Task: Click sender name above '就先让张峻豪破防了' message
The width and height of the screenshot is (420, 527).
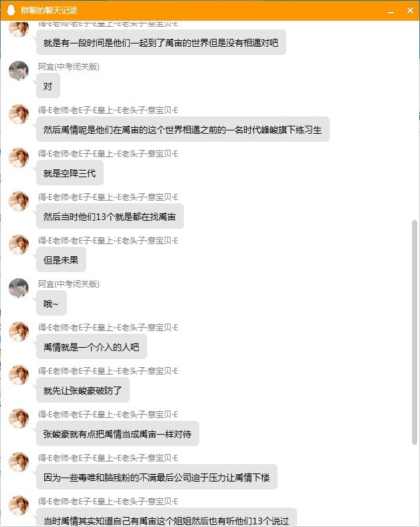Action: click(x=108, y=371)
